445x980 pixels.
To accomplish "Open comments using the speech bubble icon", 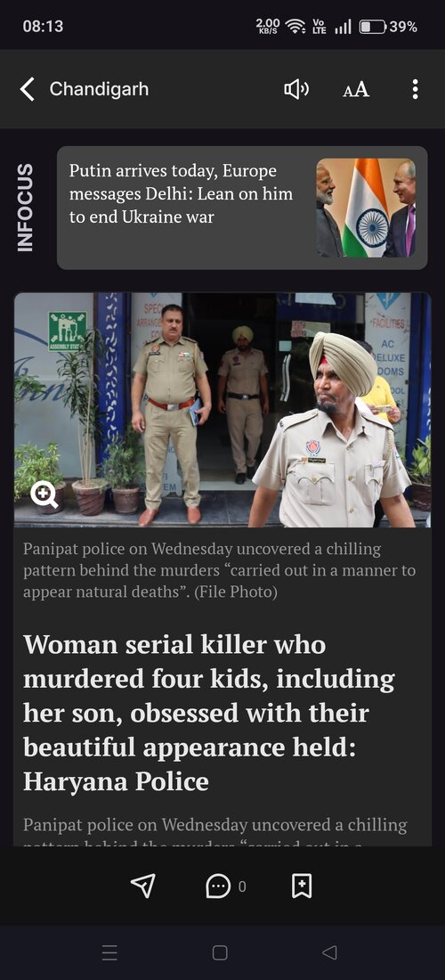I will (218, 886).
